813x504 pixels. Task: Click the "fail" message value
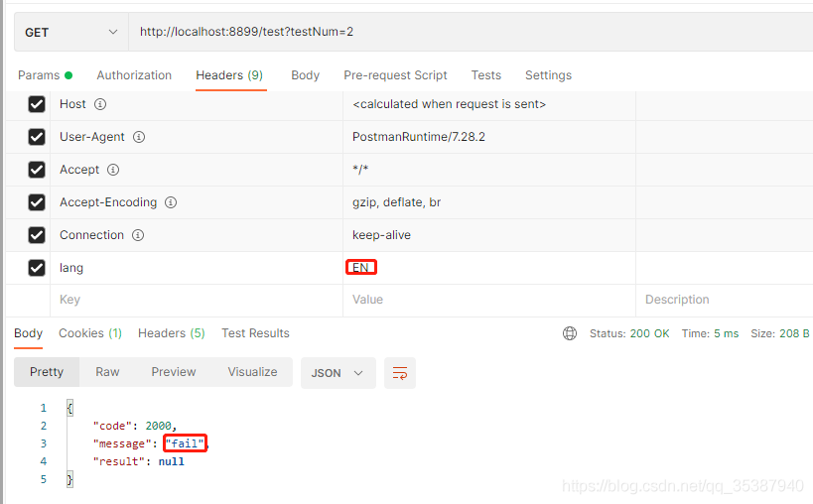click(185, 443)
